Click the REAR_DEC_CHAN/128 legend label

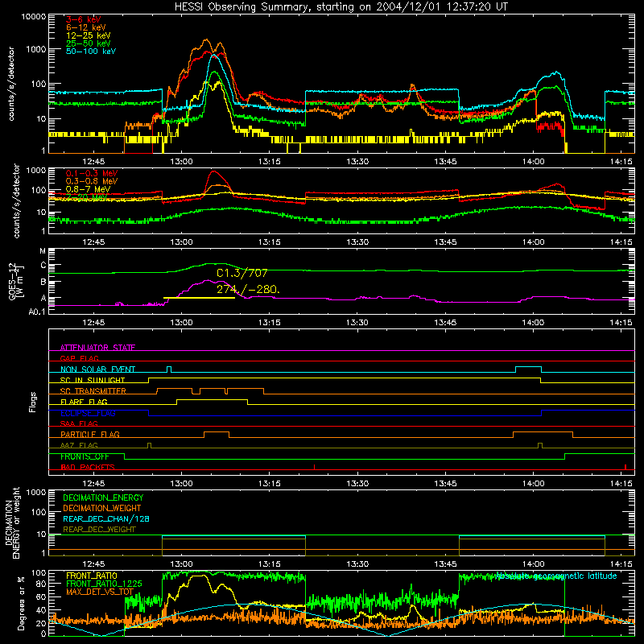106,518
